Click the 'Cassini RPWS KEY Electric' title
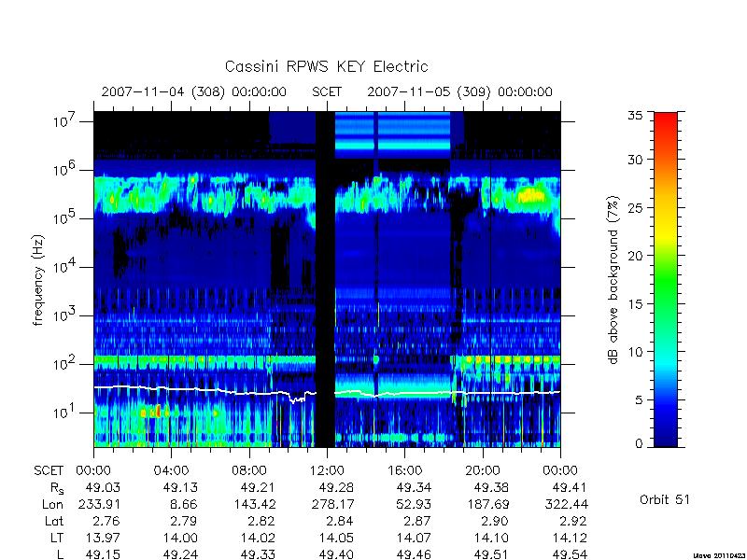This screenshot has height=560, width=747. tap(326, 66)
